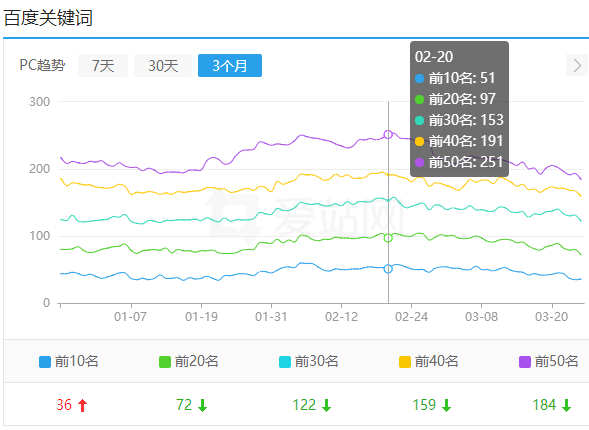Click the 百度关键词 section heading
Screen dimensions: 589x430
pos(48,18)
